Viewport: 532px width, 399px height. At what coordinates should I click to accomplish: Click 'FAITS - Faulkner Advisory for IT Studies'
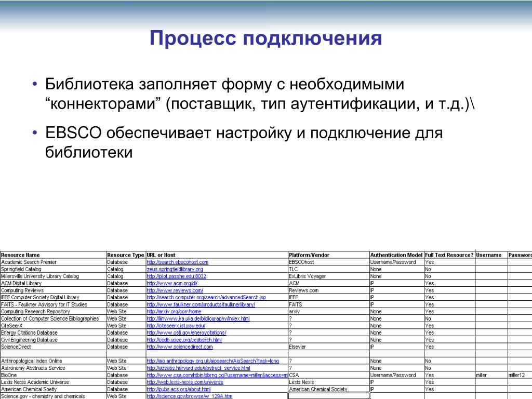coord(54,304)
